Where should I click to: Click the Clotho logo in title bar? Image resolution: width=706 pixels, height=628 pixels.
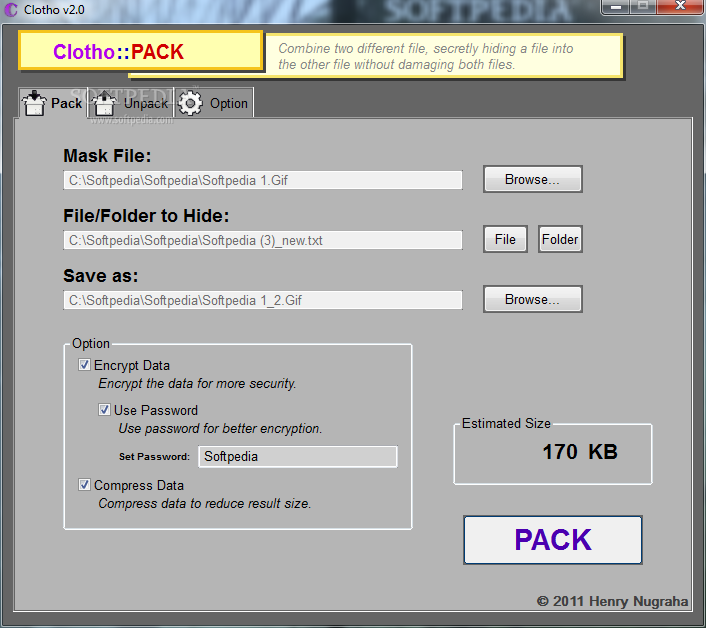click(11, 9)
